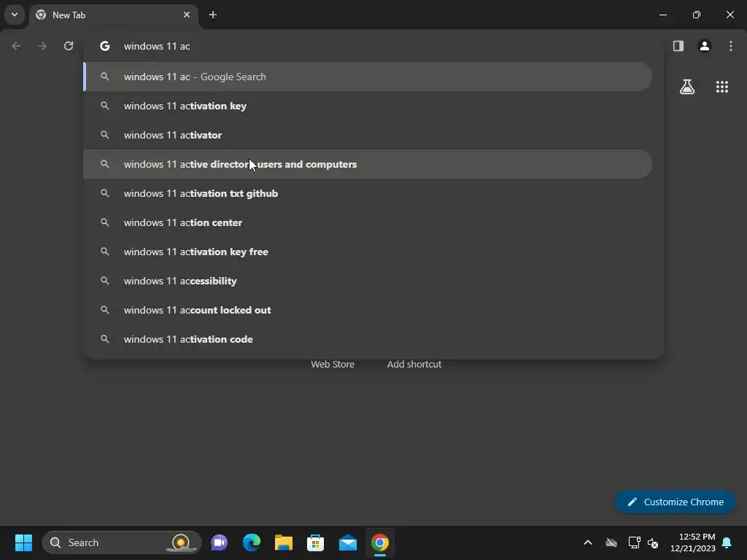Viewport: 747px width, 560px height.
Task: Open the Chrome Labs flask icon
Action: point(687,87)
